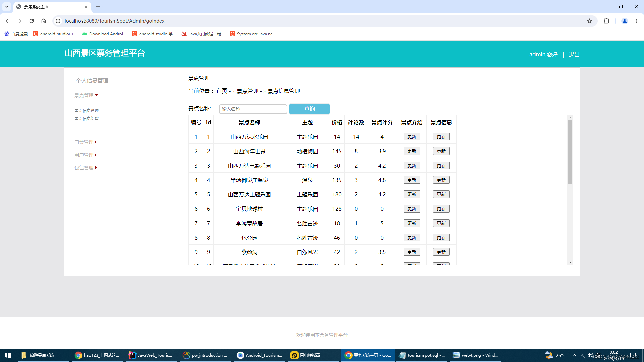This screenshot has height=362, width=644.
Task: Bookmark page with star icon
Action: click(590, 21)
